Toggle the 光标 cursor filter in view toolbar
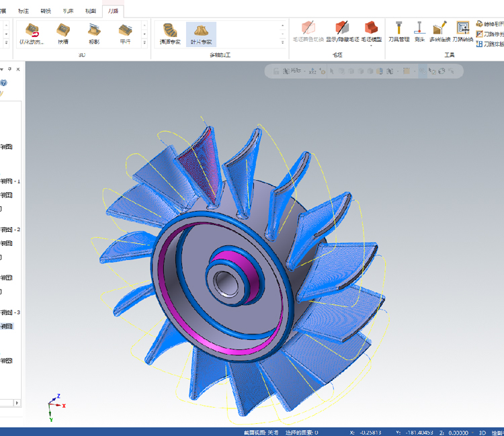 (x=292, y=71)
